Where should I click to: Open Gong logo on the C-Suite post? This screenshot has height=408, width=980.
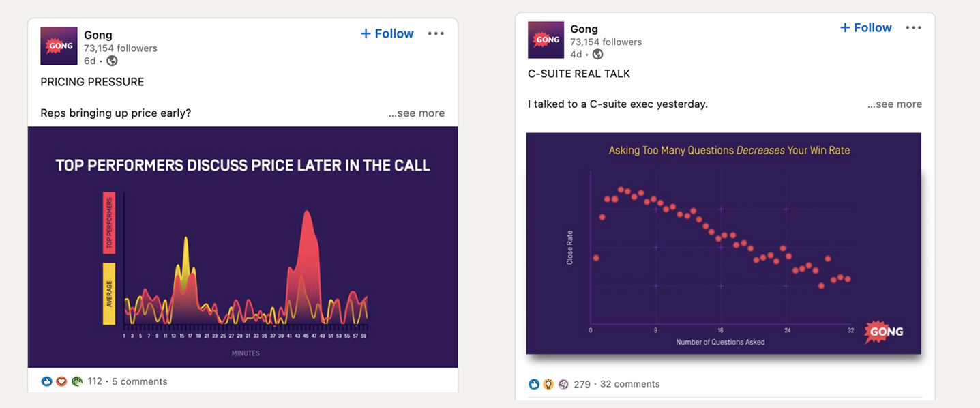point(546,40)
